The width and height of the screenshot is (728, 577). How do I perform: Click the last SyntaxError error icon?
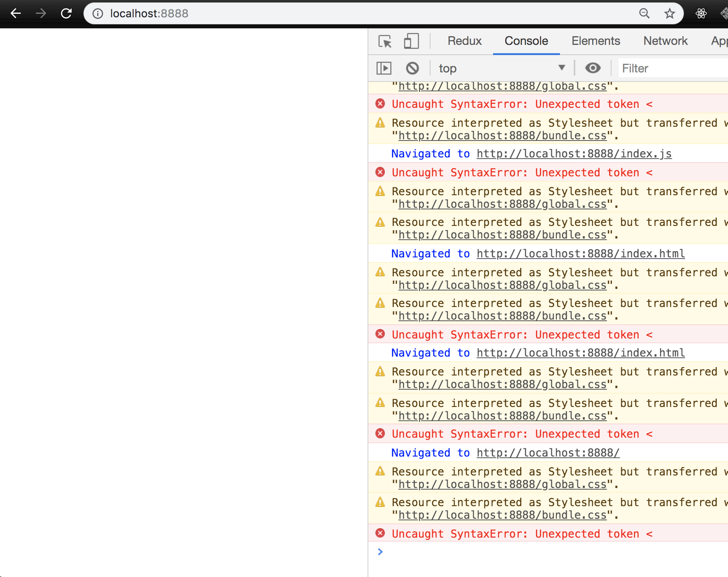380,533
